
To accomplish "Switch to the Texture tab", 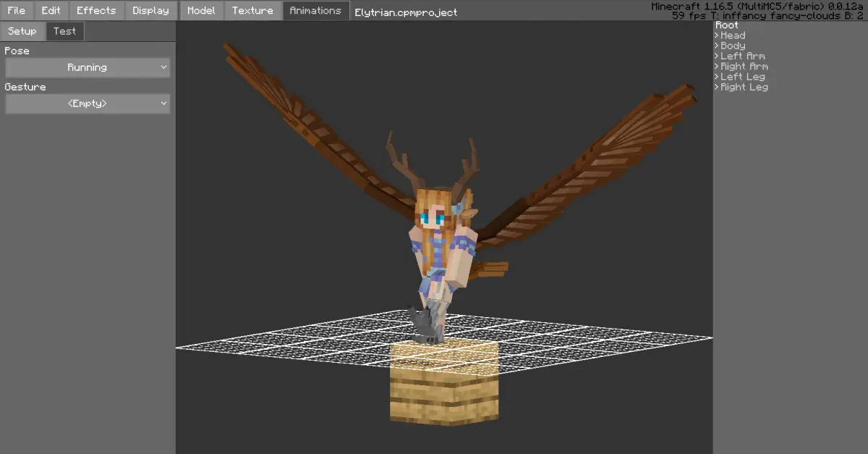I will pos(252,10).
